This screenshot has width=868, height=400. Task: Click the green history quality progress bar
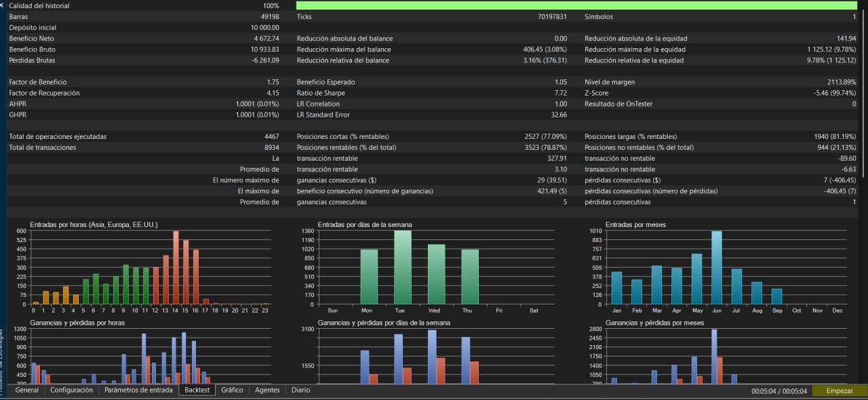577,5
